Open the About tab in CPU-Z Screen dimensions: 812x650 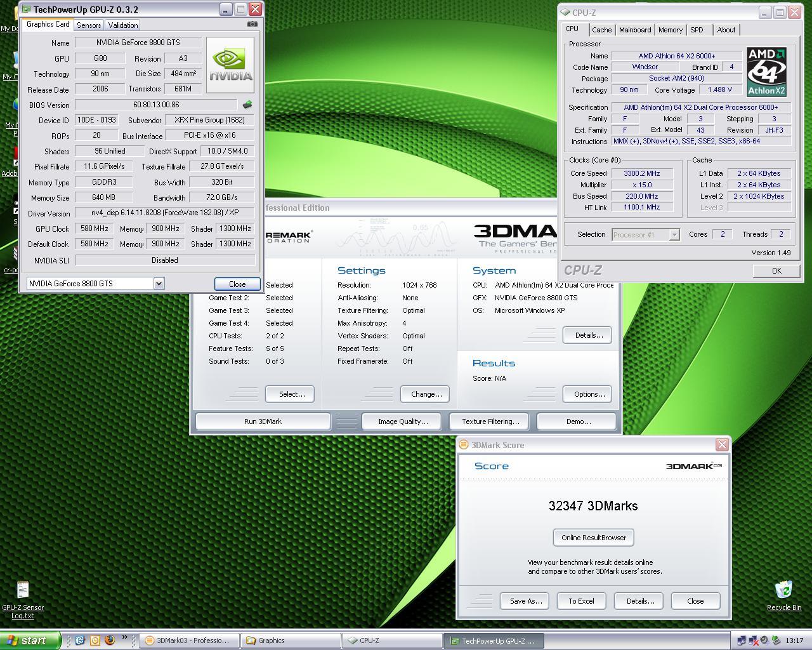(x=726, y=30)
